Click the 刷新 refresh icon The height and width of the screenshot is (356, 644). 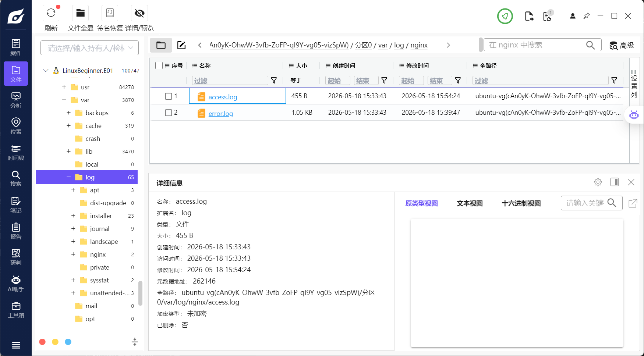click(x=51, y=13)
